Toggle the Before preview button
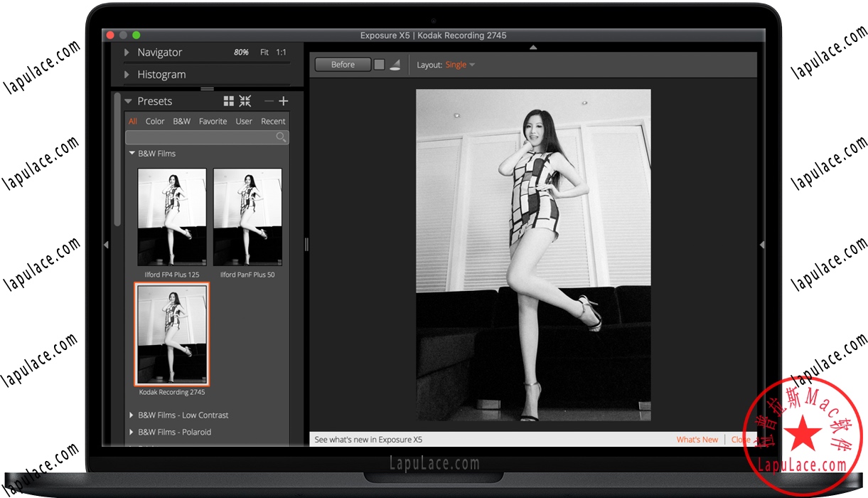The image size is (868, 498). [343, 65]
